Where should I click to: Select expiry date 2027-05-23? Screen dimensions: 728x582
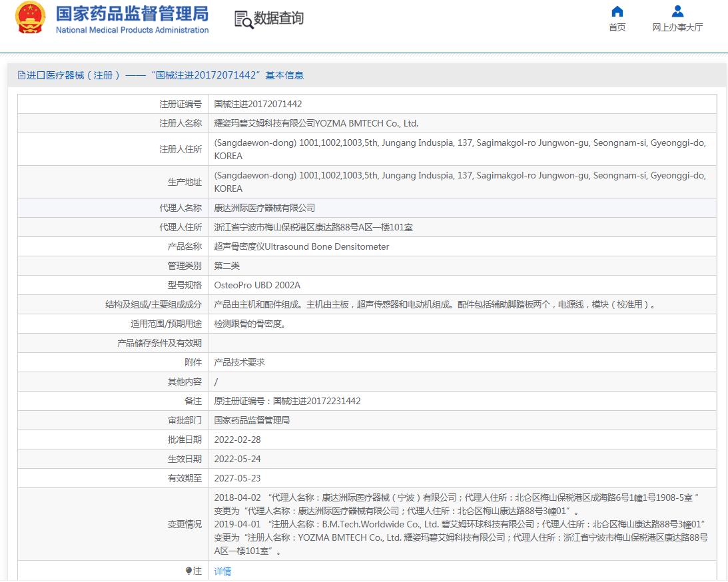237,479
